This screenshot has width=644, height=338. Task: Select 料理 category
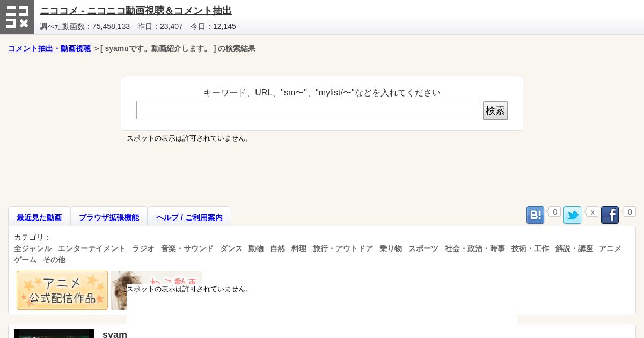(299, 248)
